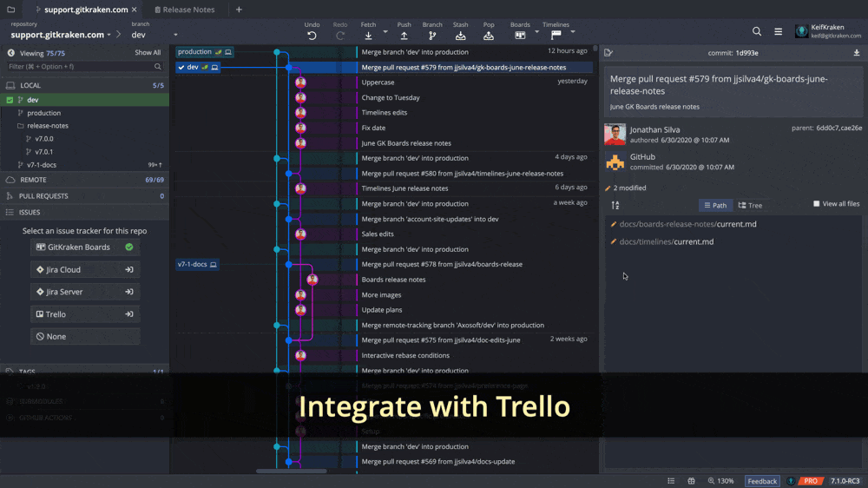Open the hamburger menu icon

(779, 31)
